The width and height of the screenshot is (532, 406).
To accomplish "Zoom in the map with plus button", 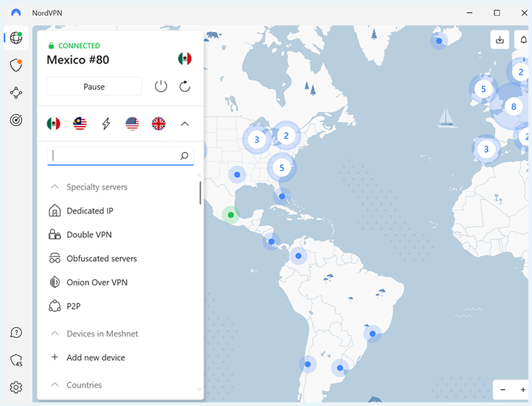I will [x=523, y=390].
